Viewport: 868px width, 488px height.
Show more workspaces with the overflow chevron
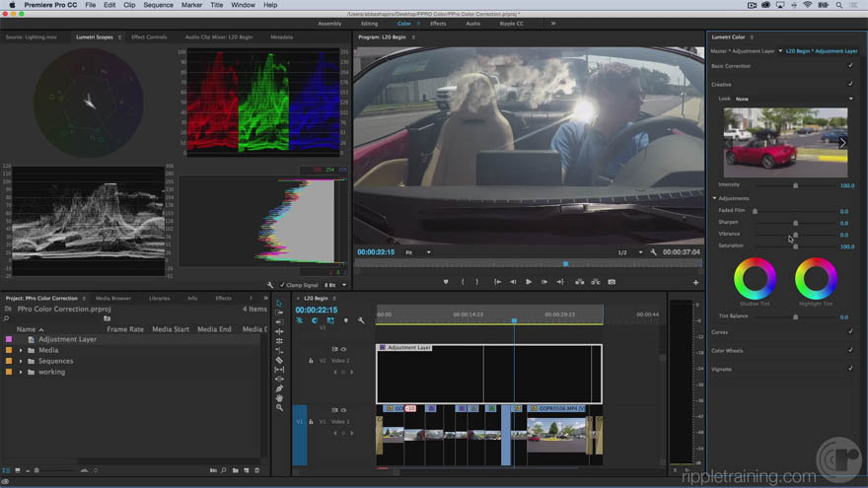(553, 24)
